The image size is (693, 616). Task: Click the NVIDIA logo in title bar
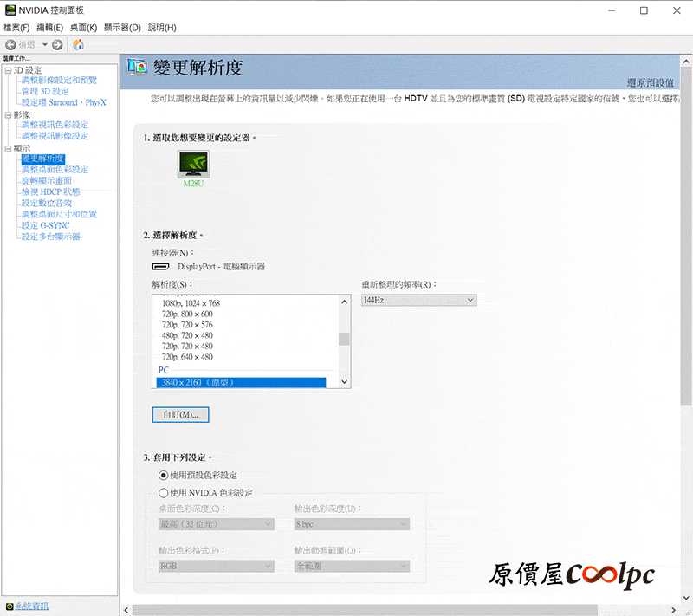coord(10,10)
